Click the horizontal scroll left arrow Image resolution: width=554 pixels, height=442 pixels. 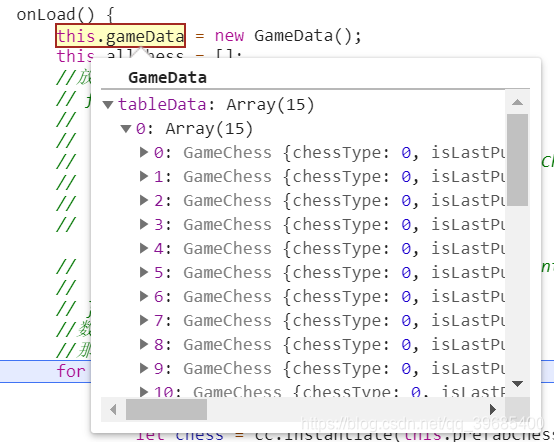pos(113,410)
